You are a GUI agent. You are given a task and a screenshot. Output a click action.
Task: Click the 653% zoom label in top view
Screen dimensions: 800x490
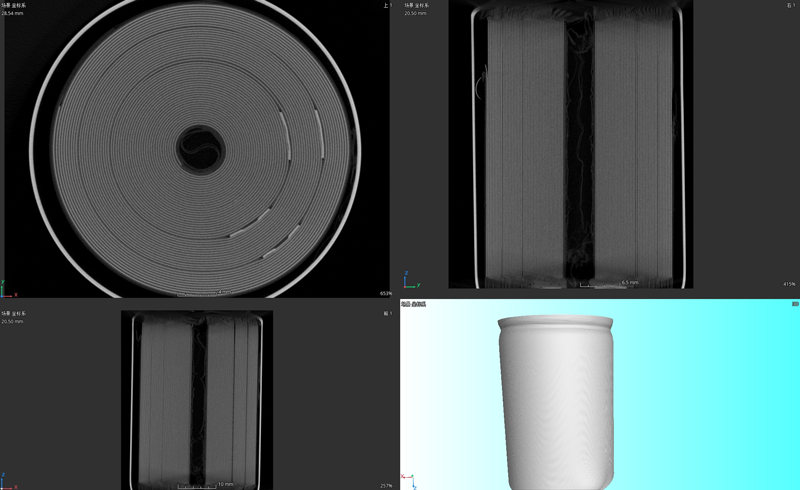385,294
